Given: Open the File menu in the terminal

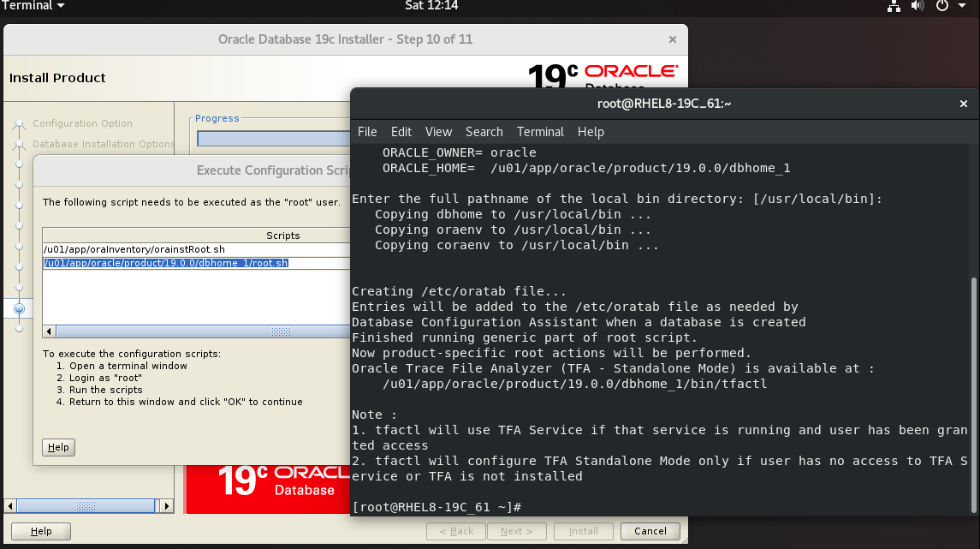Looking at the screenshot, I should point(367,132).
